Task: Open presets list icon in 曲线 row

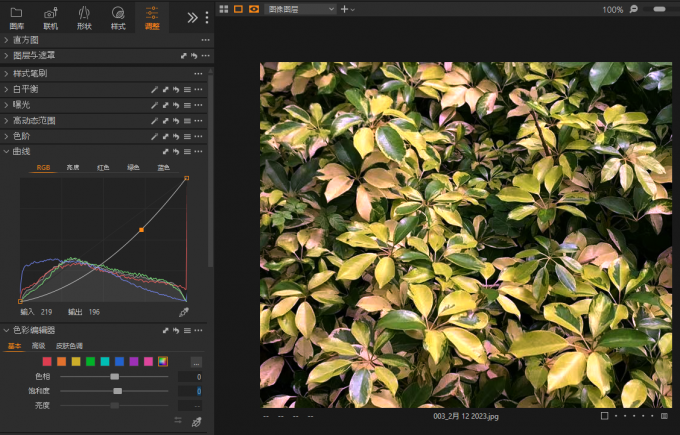Action: point(187,151)
